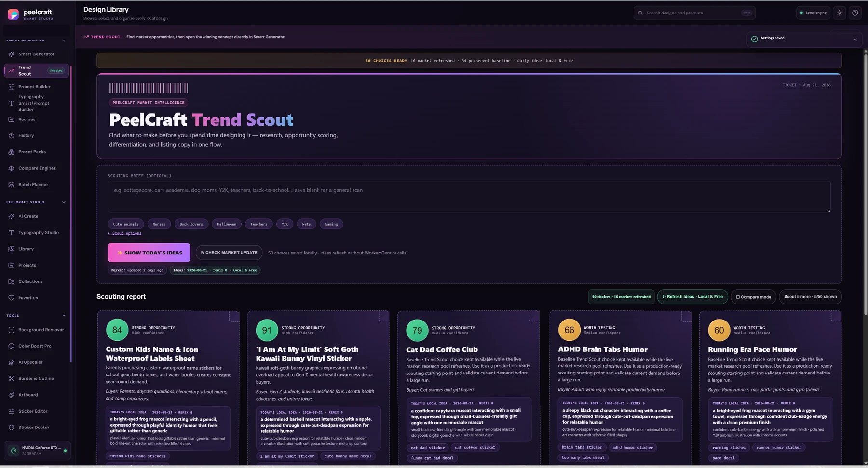The height and width of the screenshot is (468, 868).
Task: Collapse the Smart Generator sidebar section
Action: click(x=64, y=40)
